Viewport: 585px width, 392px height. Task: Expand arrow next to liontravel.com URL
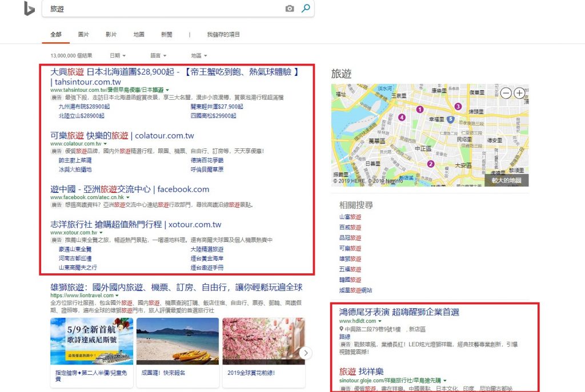(x=117, y=296)
